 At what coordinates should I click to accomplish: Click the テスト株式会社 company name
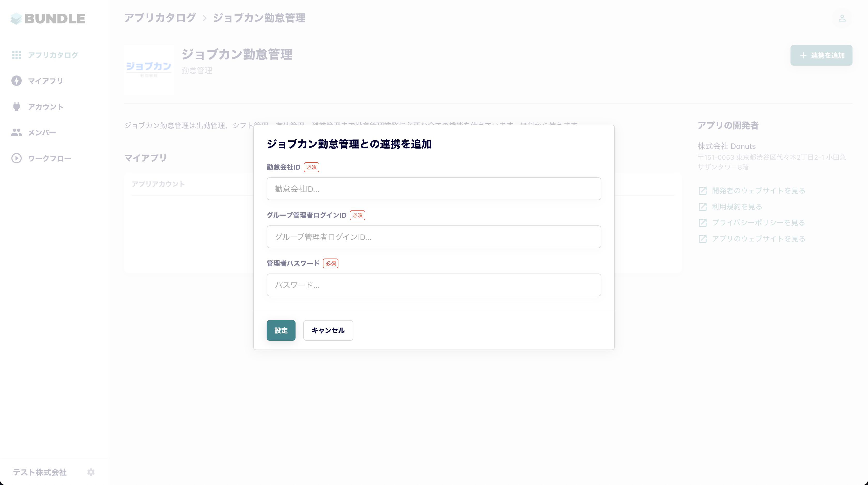click(40, 472)
